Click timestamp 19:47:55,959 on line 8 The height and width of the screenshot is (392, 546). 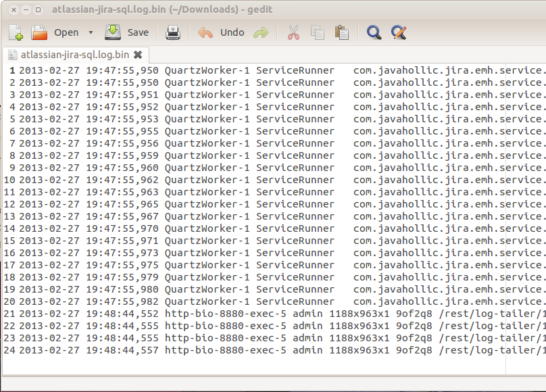tap(122, 155)
